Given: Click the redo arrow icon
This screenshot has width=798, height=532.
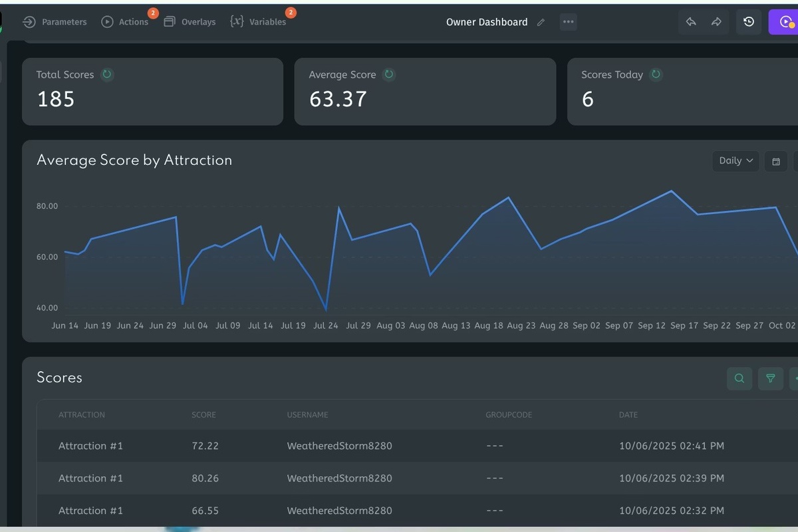Looking at the screenshot, I should (x=716, y=22).
